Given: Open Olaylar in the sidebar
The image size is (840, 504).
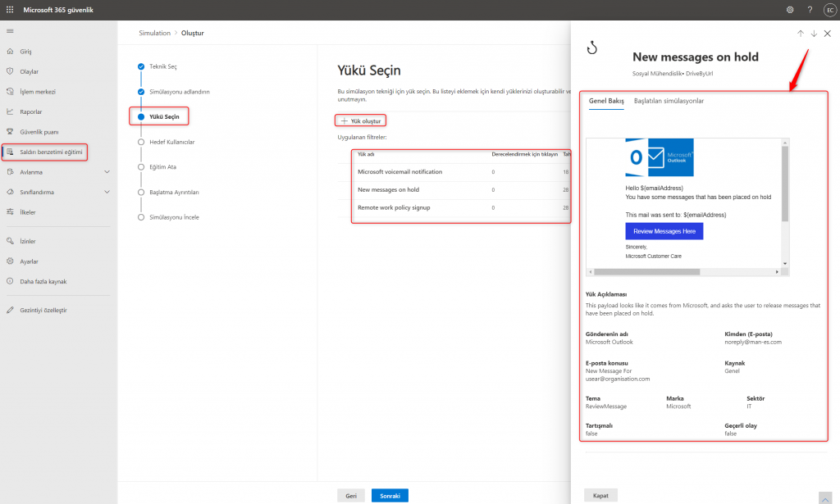Looking at the screenshot, I should coord(29,71).
